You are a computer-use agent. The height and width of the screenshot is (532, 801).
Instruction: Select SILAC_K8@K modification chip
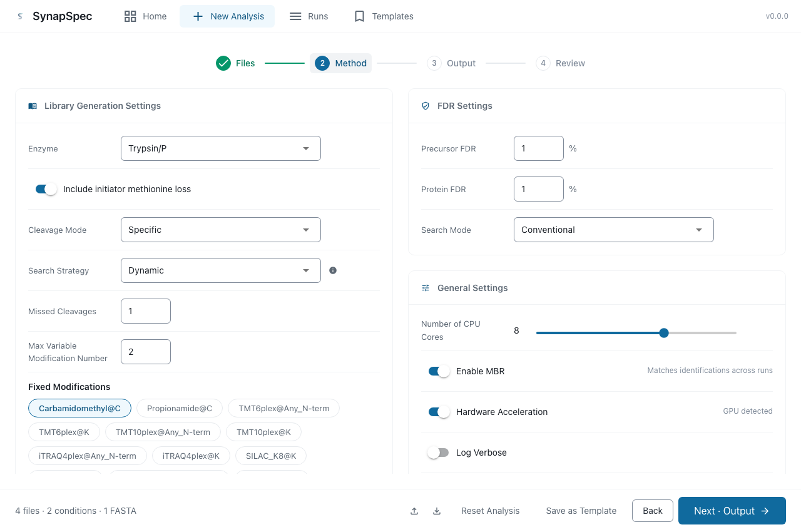271,456
